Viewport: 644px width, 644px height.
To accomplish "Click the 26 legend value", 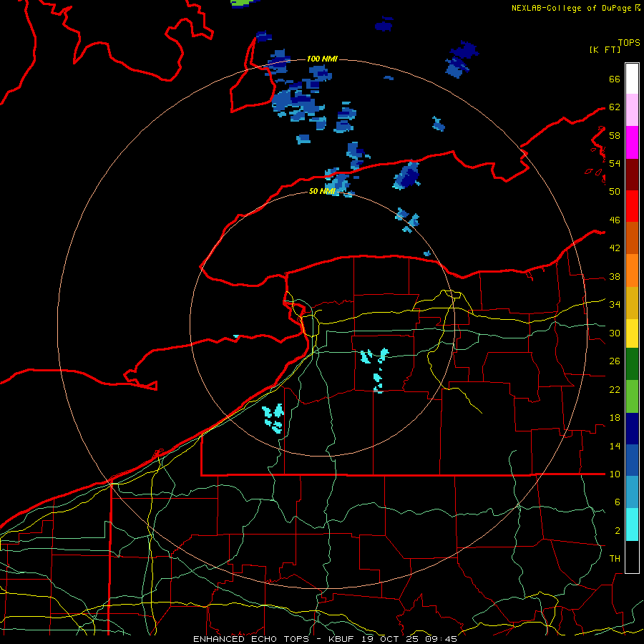I will pos(615,361).
